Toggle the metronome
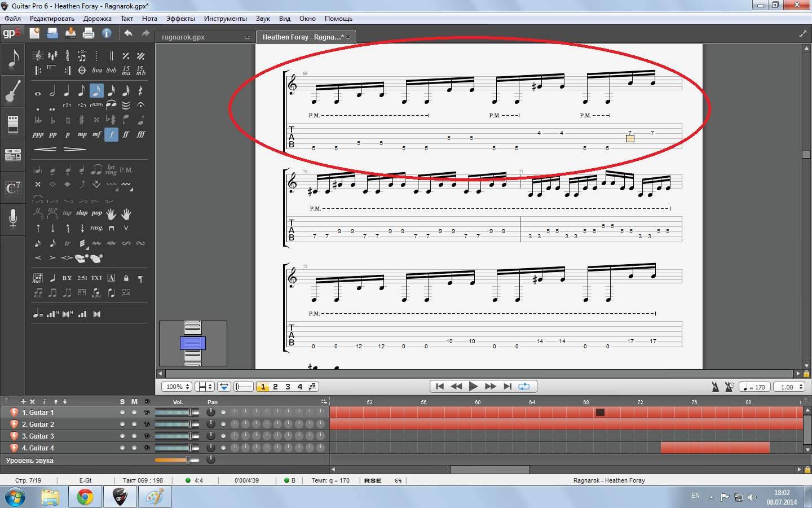 (715, 387)
